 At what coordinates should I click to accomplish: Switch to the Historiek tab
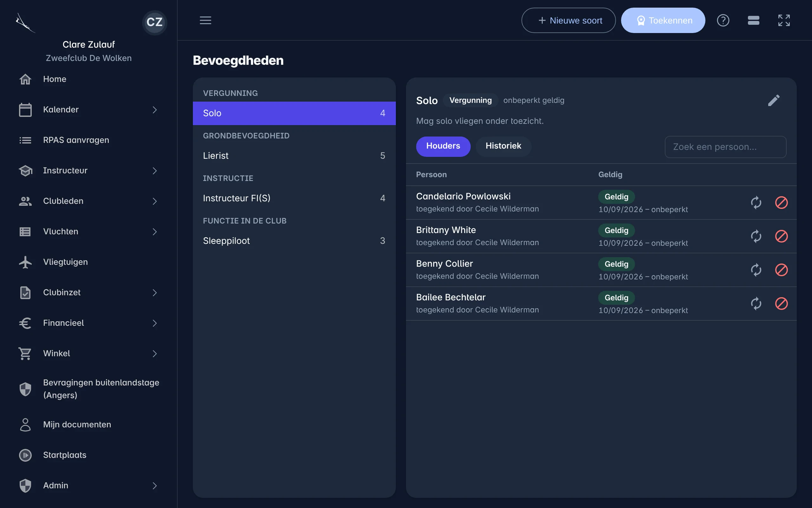[x=503, y=146]
